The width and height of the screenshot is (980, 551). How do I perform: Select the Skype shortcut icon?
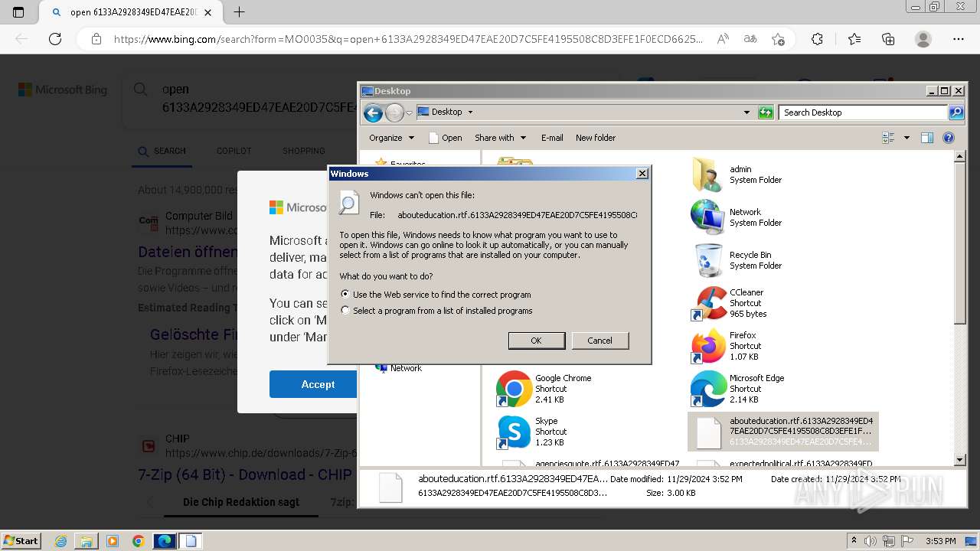click(514, 432)
